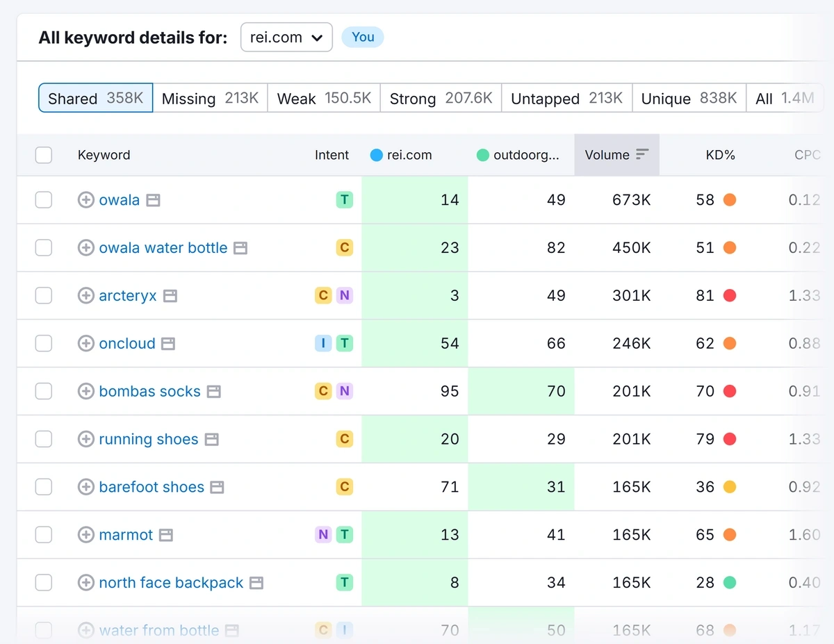Open the rei.com domain dropdown
The height and width of the screenshot is (644, 834).
[286, 38]
